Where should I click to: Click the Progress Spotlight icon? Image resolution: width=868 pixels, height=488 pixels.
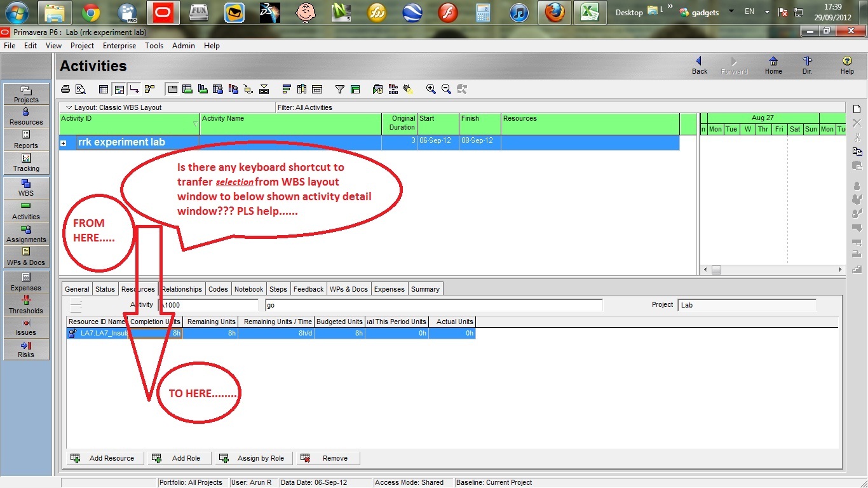409,89
